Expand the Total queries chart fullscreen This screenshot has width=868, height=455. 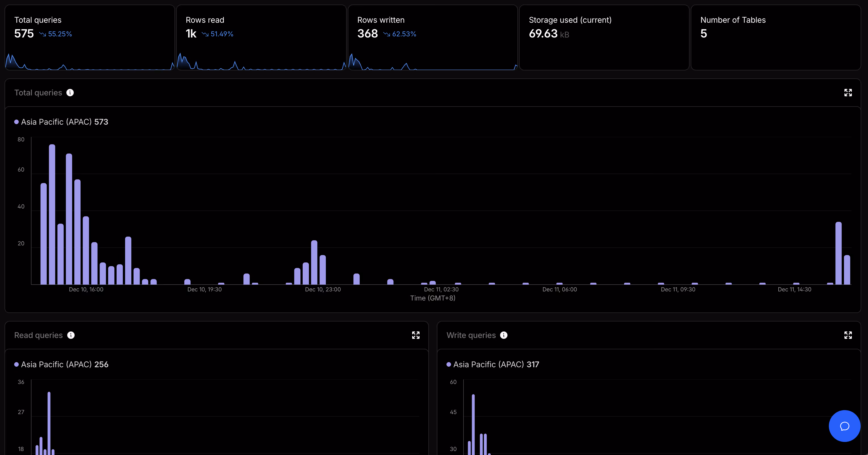click(x=848, y=93)
